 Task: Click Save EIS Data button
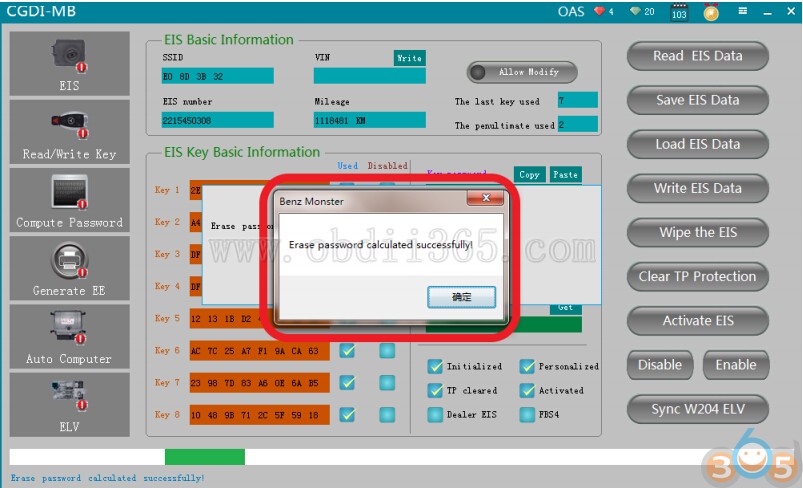pyautogui.click(x=698, y=100)
